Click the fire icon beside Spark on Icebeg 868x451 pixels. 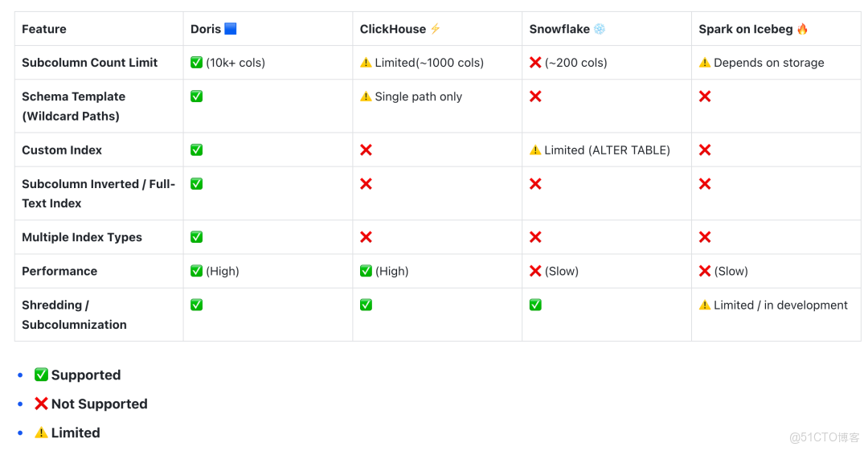802,29
